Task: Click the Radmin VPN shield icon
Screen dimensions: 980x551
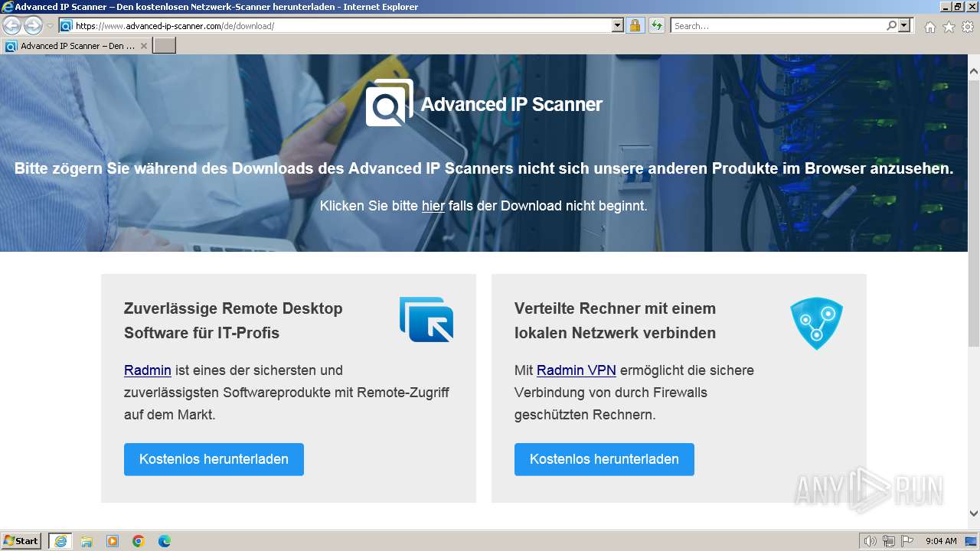Action: [x=816, y=323]
